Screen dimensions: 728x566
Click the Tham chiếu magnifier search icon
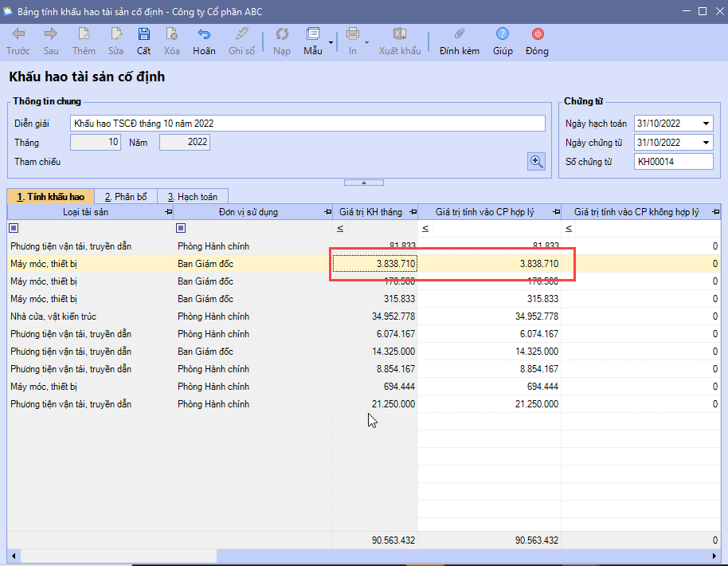point(536,162)
